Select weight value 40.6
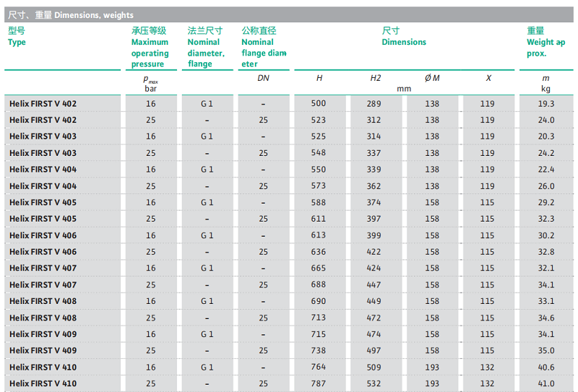Viewport: 578px width, 392px height. [x=546, y=367]
